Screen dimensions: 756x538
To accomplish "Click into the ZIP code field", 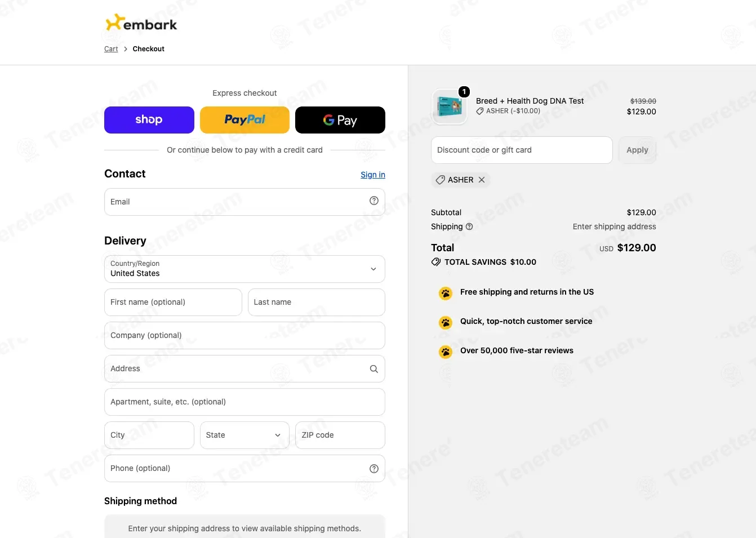I will [340, 435].
